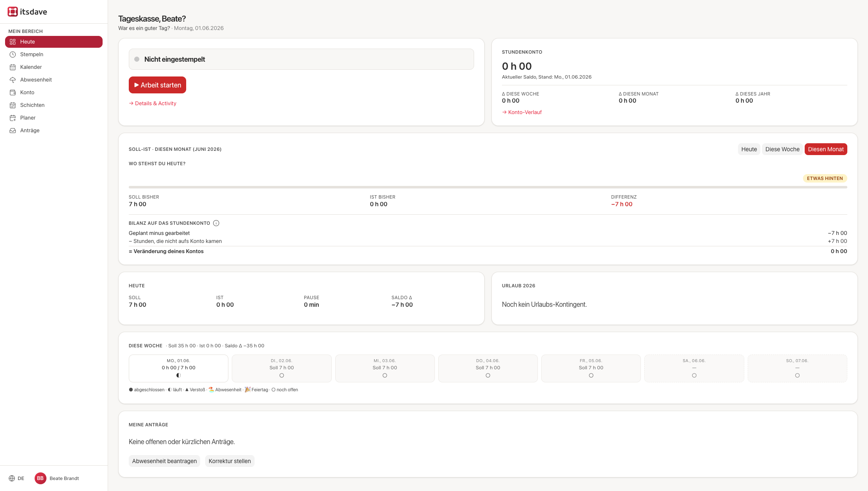Select the Fr., 05.06. day card
This screenshot has height=491, width=868.
point(591,368)
